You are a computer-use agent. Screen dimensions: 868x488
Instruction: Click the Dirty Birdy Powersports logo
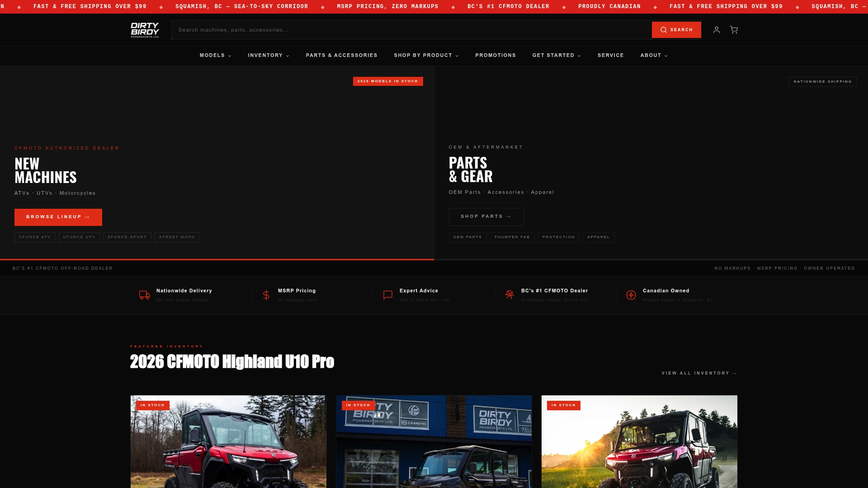click(145, 30)
